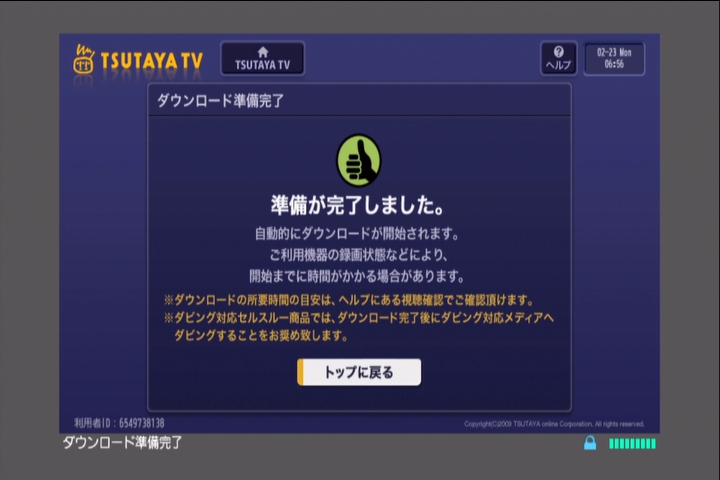Image resolution: width=720 pixels, height=480 pixels.
Task: Click the yellow line ダビングすることをお奨め致します。
Action: (261, 336)
